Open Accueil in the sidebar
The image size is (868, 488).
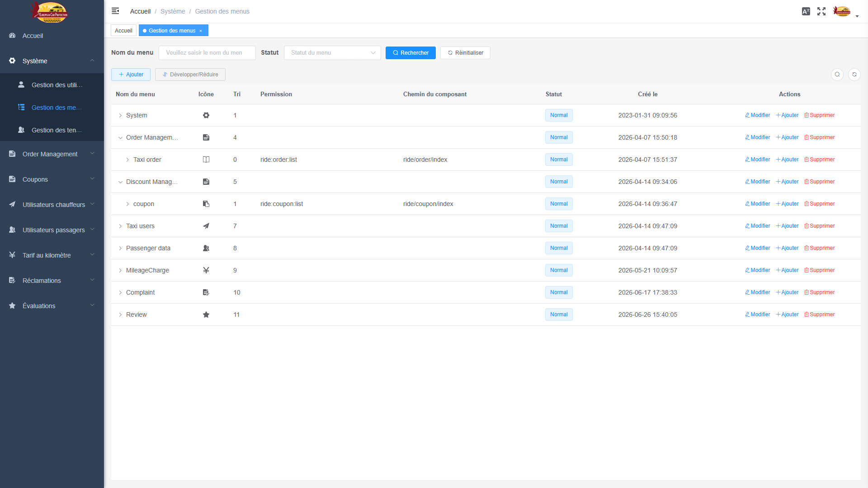tap(52, 36)
